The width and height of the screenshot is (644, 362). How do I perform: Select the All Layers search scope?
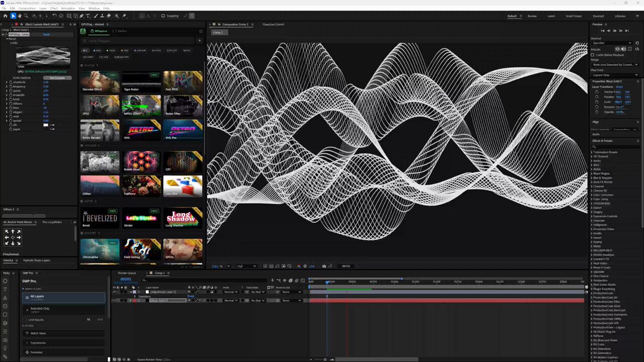pos(64,297)
